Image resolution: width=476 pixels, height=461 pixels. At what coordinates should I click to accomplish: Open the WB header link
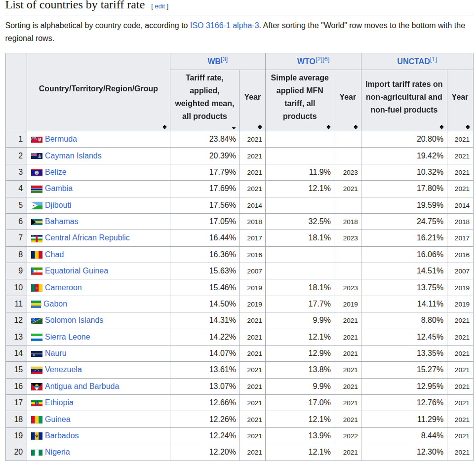pos(214,61)
